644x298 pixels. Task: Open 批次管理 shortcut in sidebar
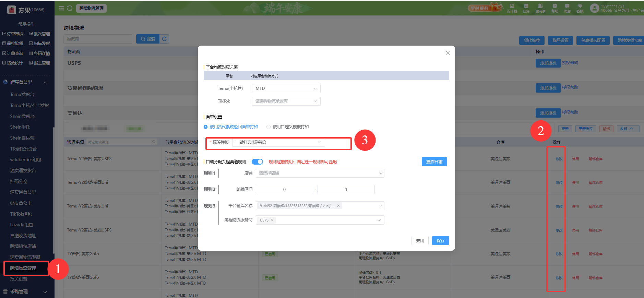(39, 34)
